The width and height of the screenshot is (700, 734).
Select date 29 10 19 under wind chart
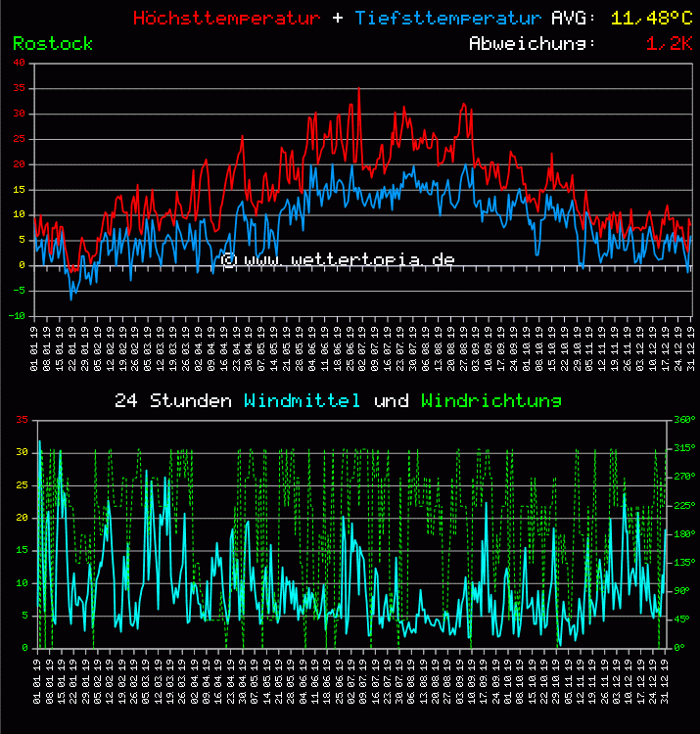(x=556, y=681)
